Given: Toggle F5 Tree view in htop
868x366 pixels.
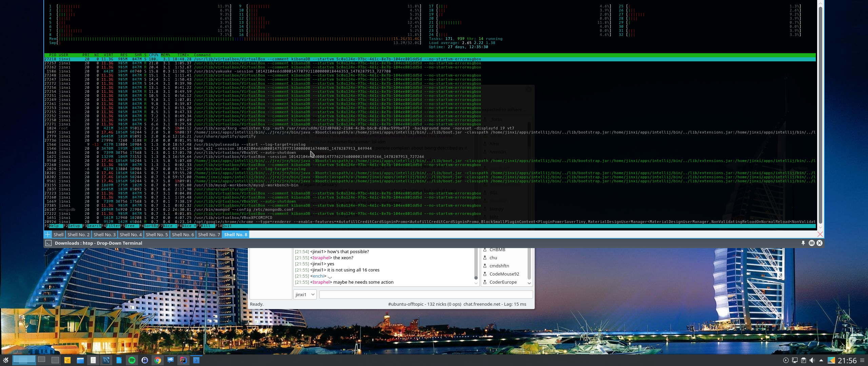Looking at the screenshot, I should (130, 226).
